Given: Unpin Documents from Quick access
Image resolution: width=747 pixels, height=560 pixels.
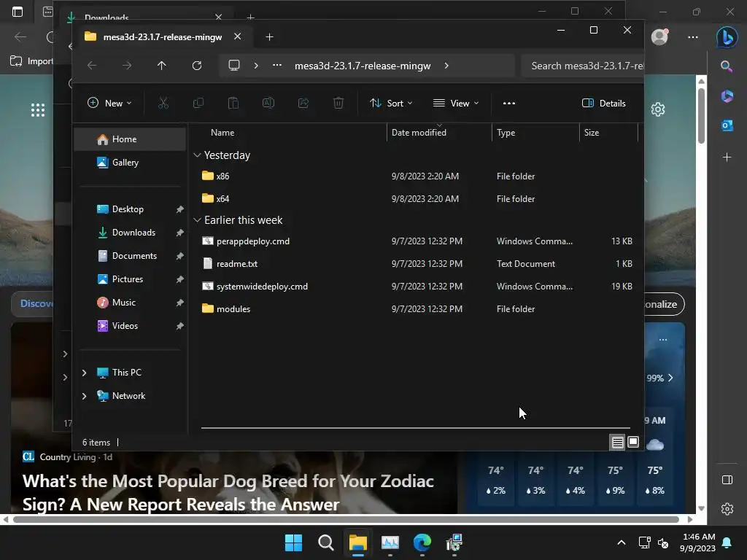Looking at the screenshot, I should pyautogui.click(x=179, y=256).
